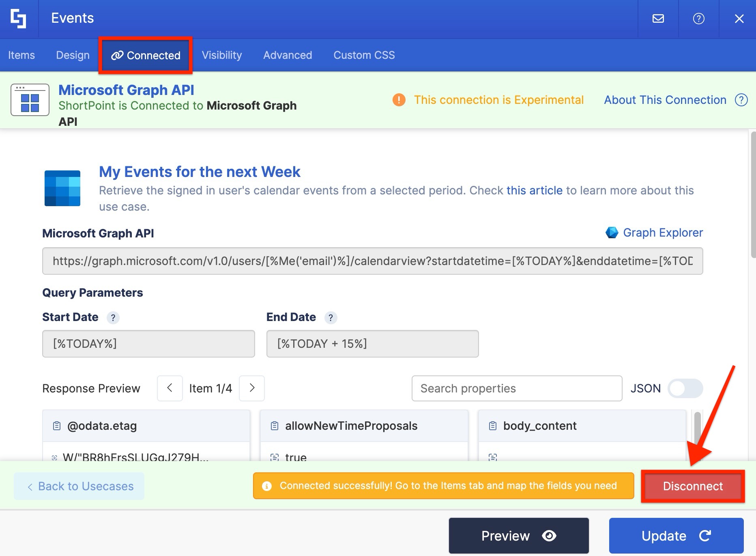756x556 pixels.
Task: Click the Microsoft Graph API URL field
Action: click(372, 261)
